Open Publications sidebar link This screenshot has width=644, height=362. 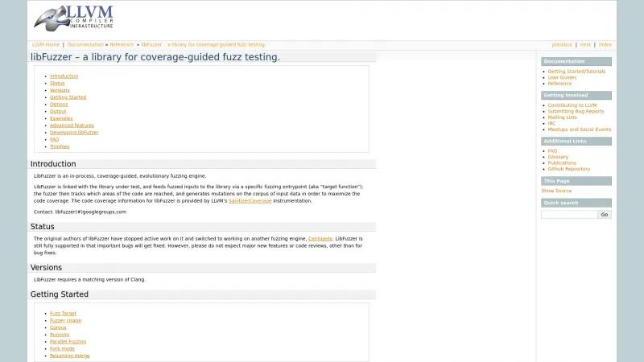pyautogui.click(x=562, y=163)
